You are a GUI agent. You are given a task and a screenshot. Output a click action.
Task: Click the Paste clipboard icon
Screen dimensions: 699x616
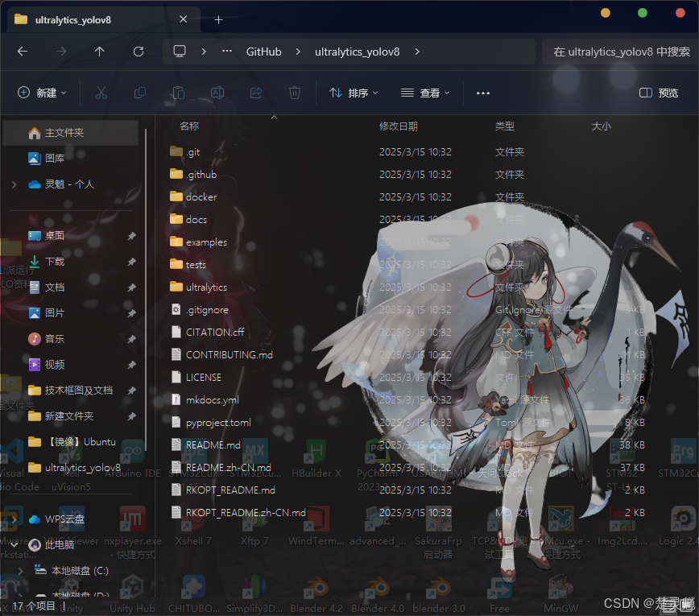(x=178, y=93)
